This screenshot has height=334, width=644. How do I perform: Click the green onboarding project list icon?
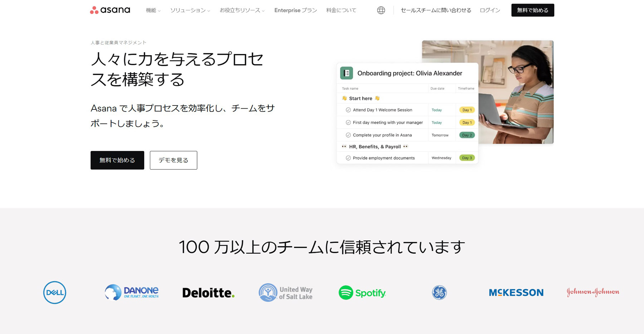click(346, 73)
